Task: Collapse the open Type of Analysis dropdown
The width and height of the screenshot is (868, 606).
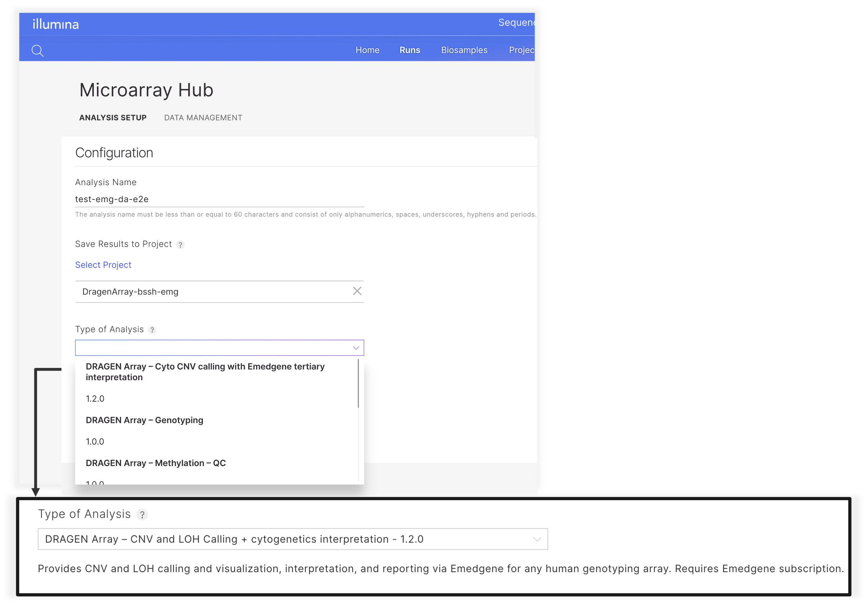Action: tap(356, 348)
